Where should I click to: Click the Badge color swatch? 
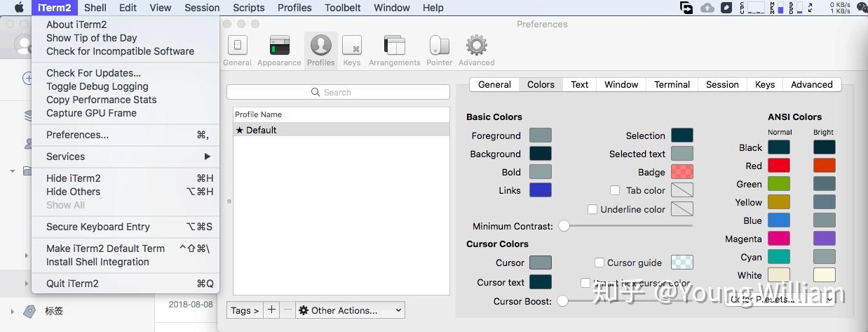pyautogui.click(x=682, y=172)
